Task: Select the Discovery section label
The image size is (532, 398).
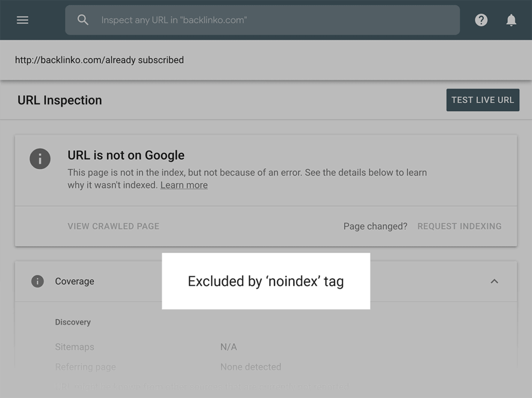Action: pos(73,322)
